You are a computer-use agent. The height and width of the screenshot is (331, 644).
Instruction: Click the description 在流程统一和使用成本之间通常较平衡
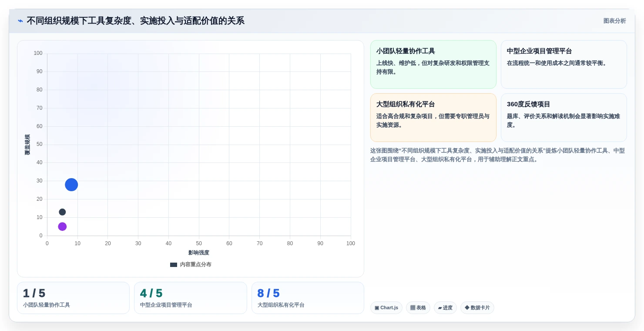[557, 63]
